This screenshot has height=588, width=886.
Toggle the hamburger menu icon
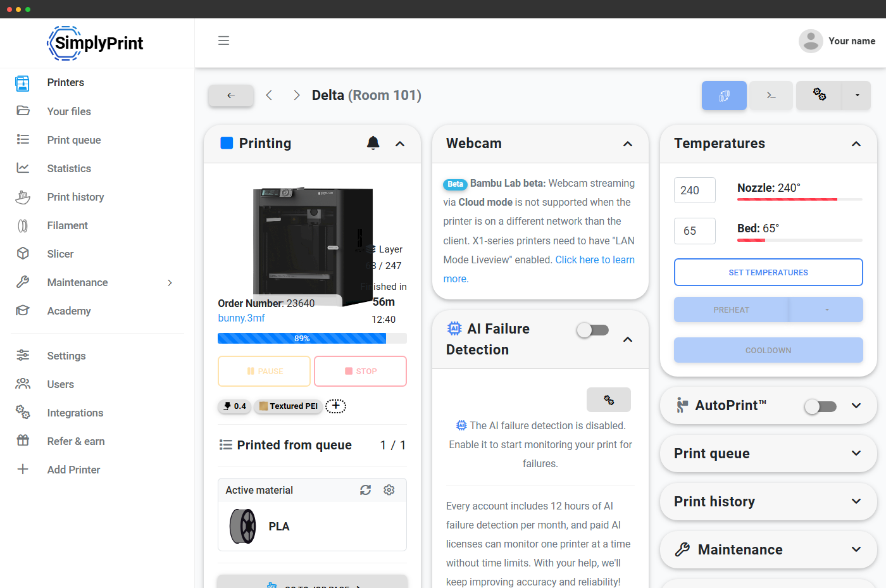[223, 41]
